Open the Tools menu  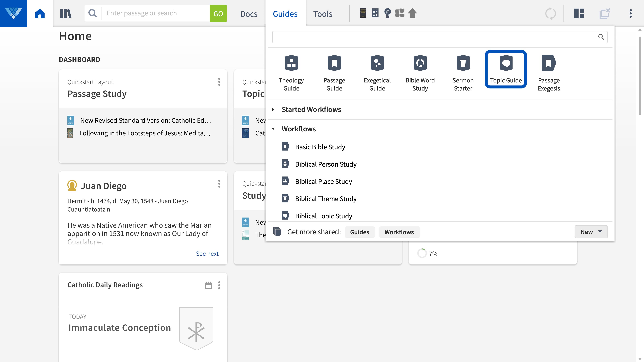[323, 14]
